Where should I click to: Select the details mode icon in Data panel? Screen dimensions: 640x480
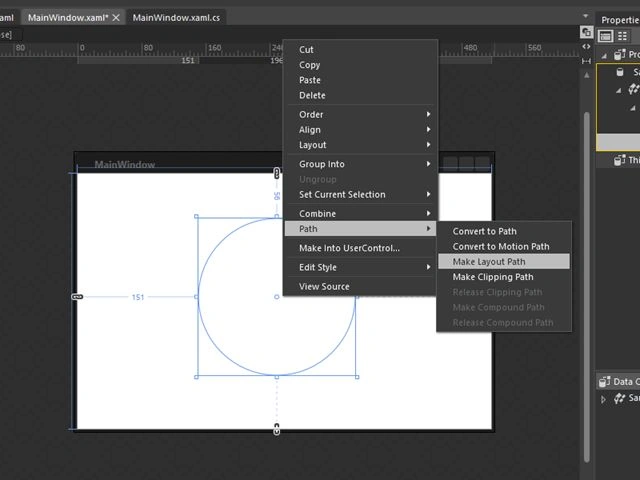(622, 36)
